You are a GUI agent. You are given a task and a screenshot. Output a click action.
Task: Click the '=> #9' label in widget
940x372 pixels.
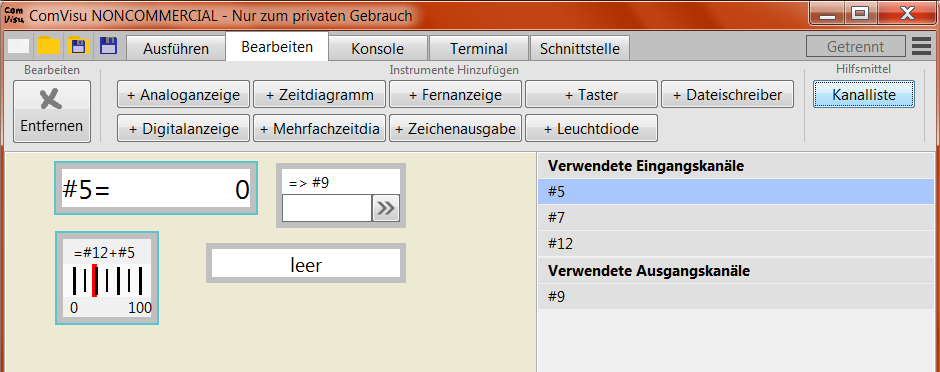(309, 183)
